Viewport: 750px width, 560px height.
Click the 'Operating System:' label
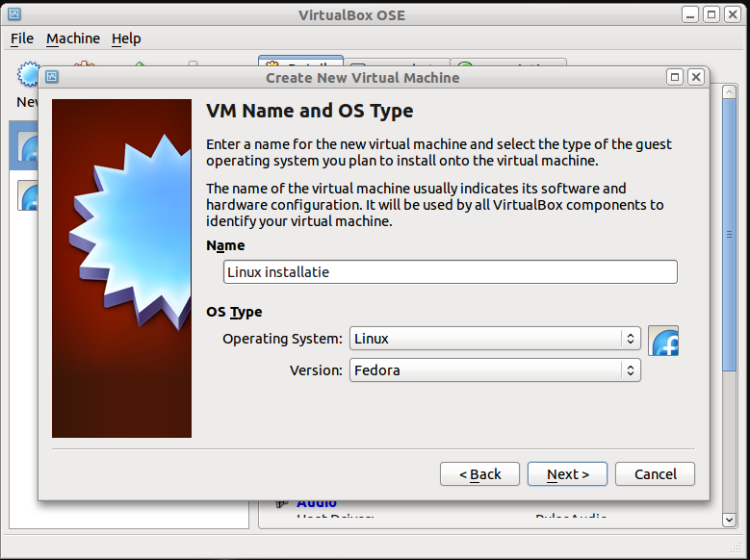coord(282,339)
